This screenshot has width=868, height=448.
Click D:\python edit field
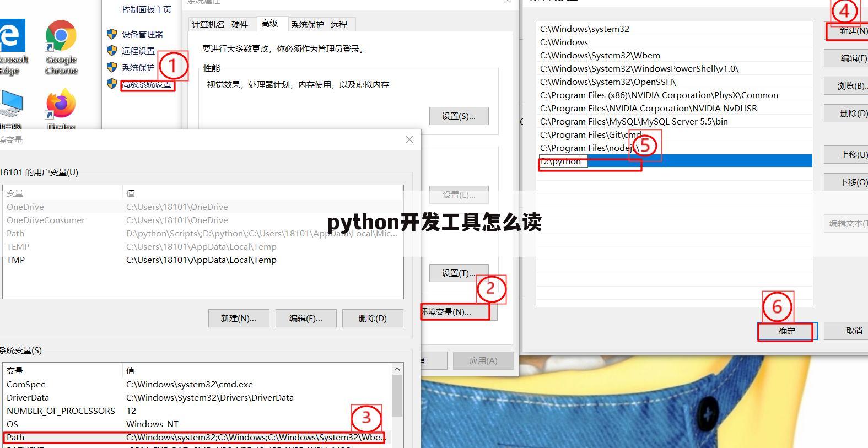[x=564, y=161]
